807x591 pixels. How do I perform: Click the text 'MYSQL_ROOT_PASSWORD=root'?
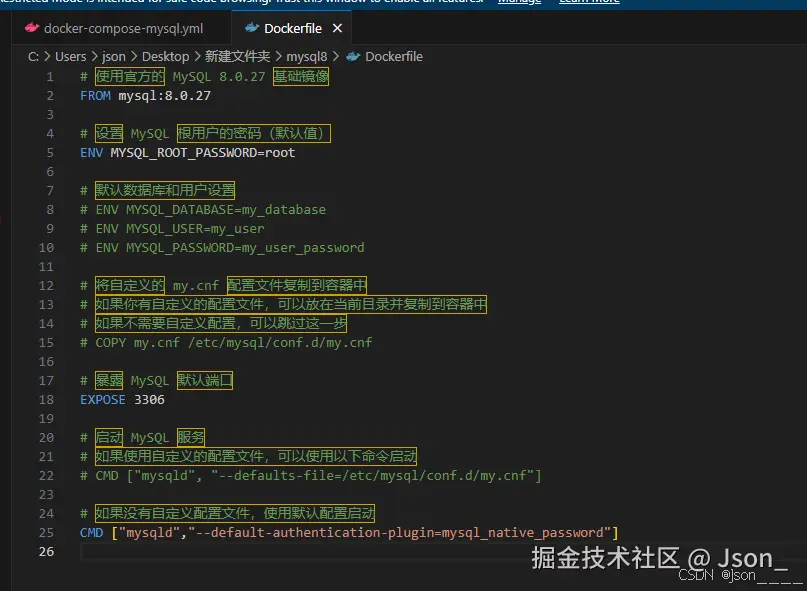click(x=203, y=153)
